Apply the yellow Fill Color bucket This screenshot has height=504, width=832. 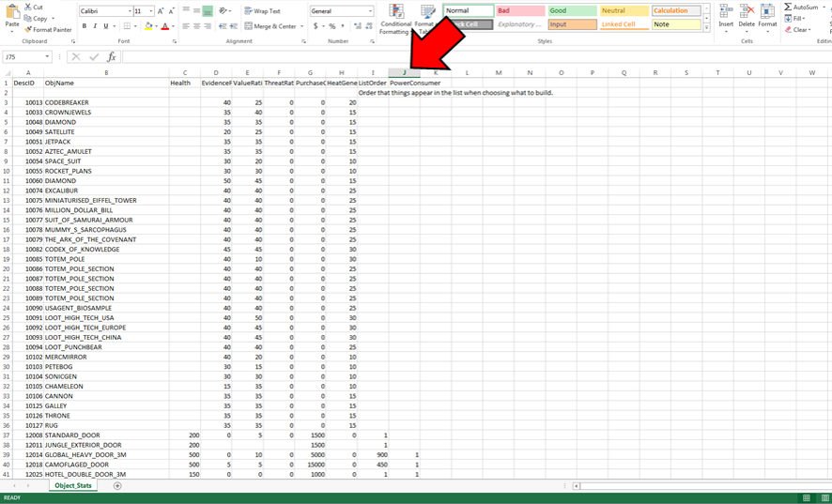click(148, 26)
